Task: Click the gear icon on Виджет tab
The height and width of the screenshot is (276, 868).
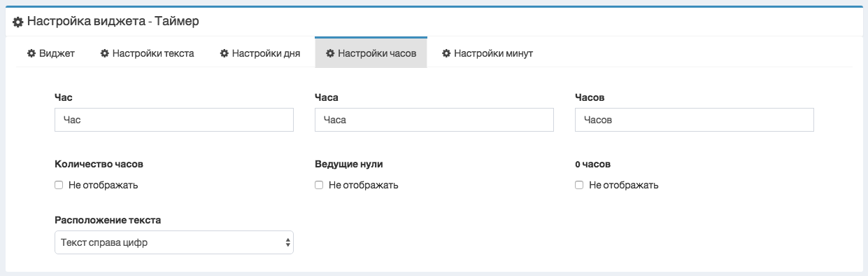Action: [31, 53]
